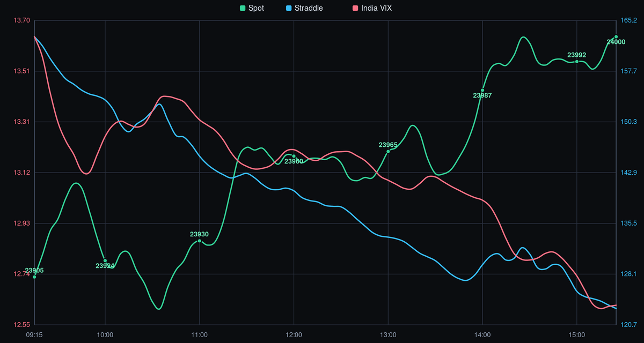
Task: Click the 09:15 time axis label
Action: coord(34,335)
